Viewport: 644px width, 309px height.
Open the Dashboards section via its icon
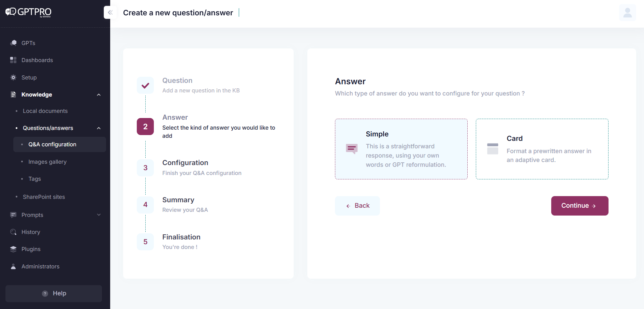coord(13,60)
